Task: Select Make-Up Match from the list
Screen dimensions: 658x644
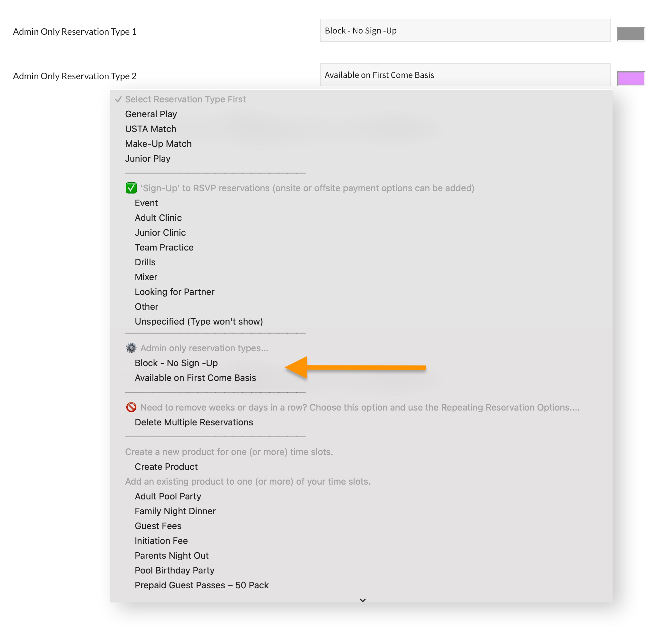Action: pos(158,144)
